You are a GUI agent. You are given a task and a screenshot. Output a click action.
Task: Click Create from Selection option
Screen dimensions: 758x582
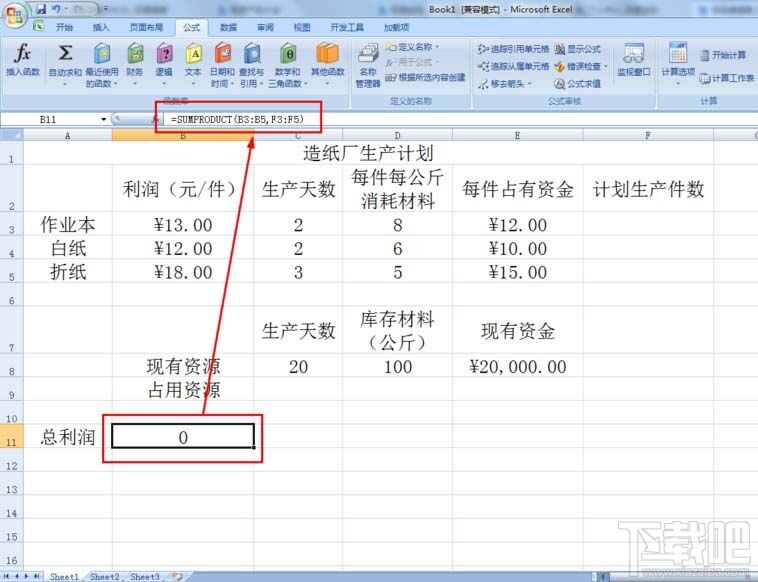[x=425, y=77]
